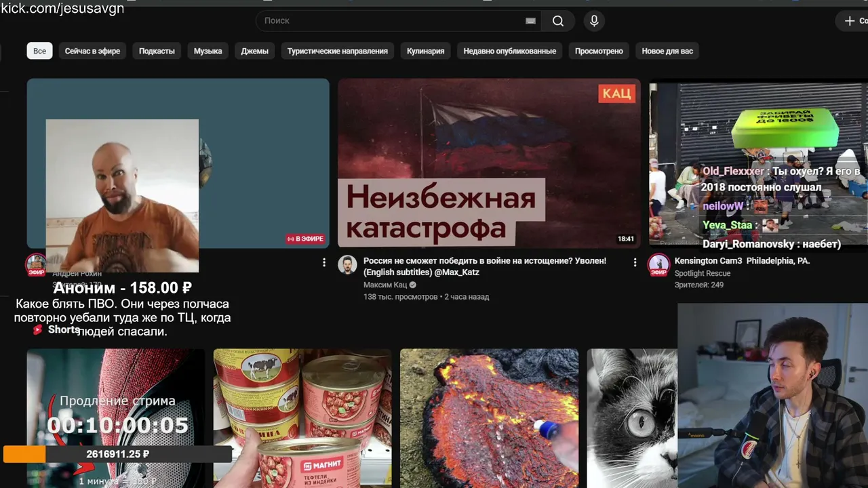Open the lava Short thumbnail
Viewport: 868px width, 488px height.
[x=489, y=418]
